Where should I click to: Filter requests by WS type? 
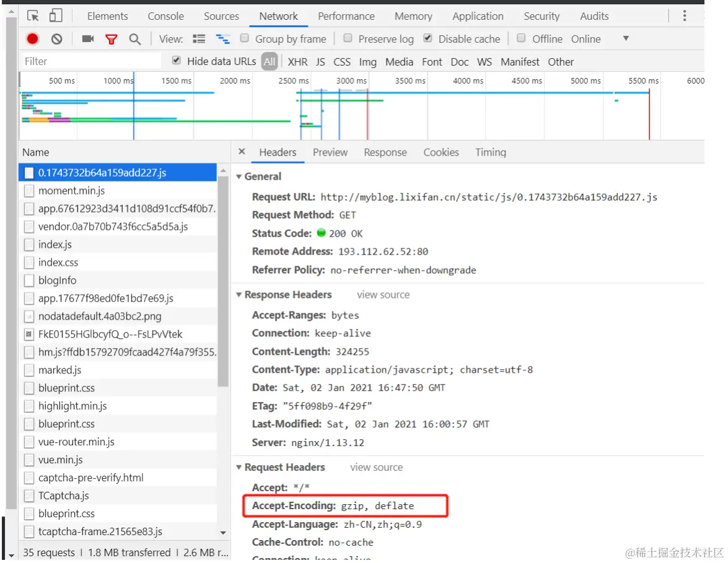[x=485, y=62]
